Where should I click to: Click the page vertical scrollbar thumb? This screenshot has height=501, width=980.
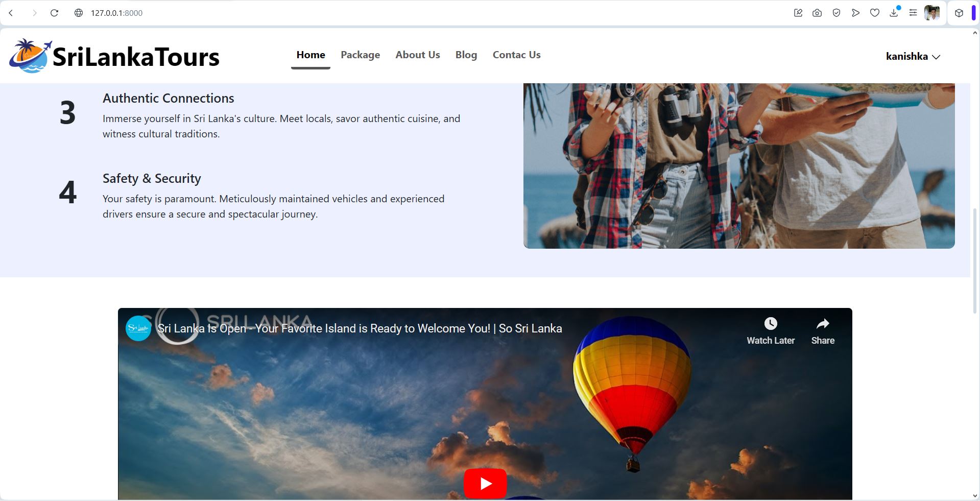(x=974, y=260)
